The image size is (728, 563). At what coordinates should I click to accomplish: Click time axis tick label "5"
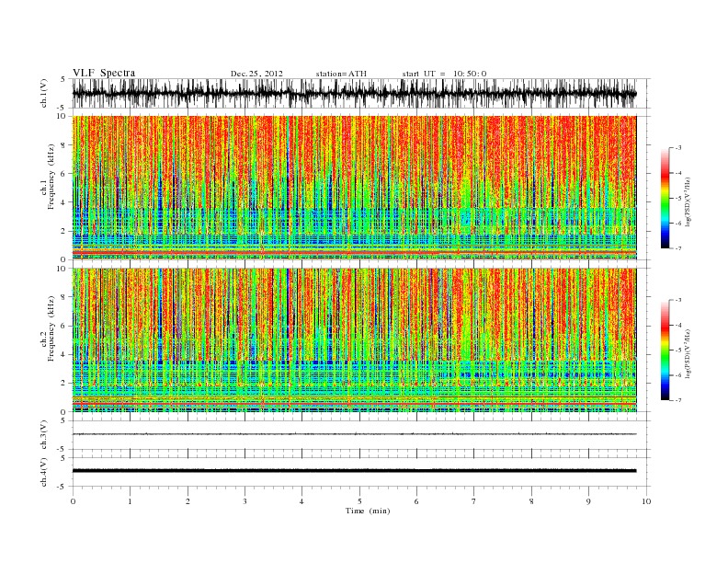click(359, 501)
